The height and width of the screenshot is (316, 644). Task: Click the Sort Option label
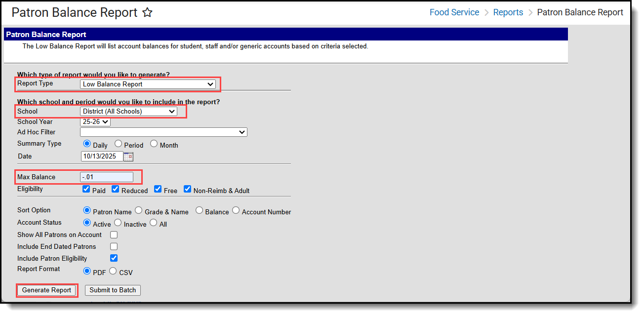coord(34,210)
